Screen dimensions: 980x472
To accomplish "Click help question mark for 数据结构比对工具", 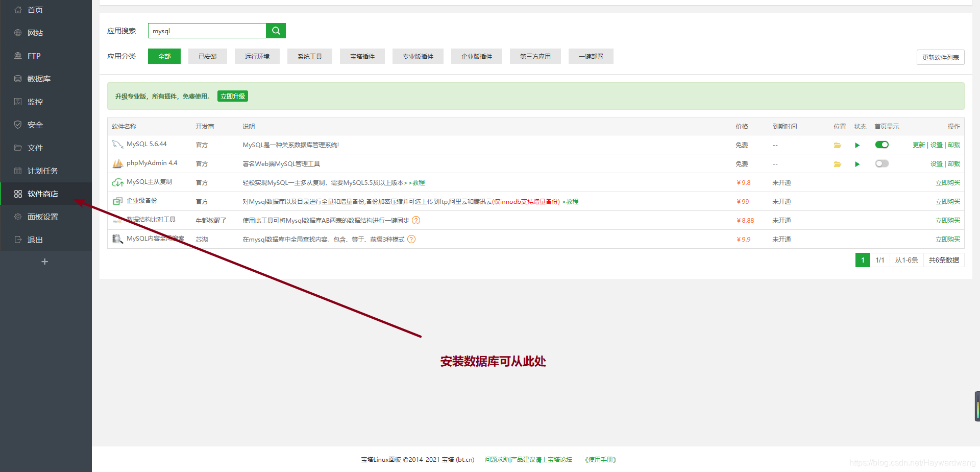I will 416,220.
